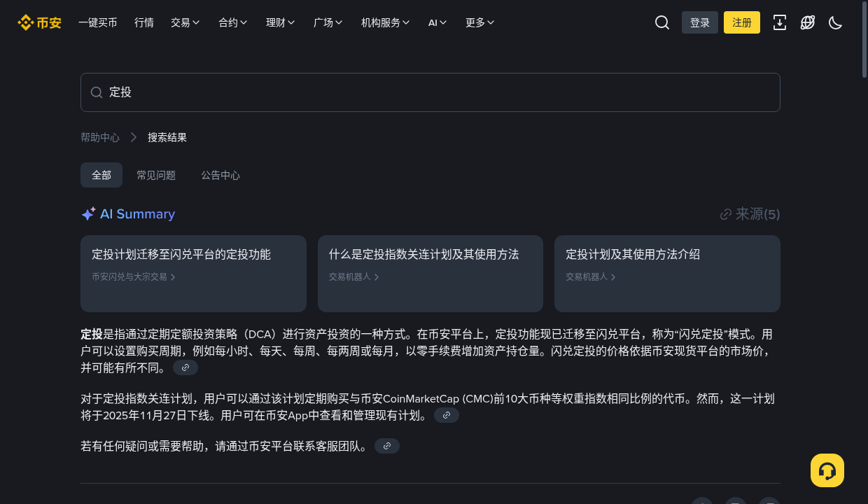868x504 pixels.
Task: Select the 全部 tab
Action: click(101, 175)
